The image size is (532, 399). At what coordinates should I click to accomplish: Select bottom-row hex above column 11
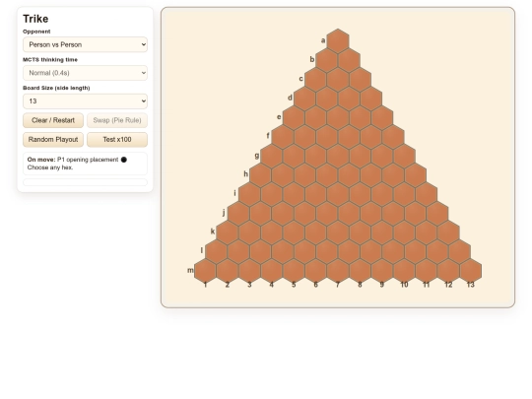[427, 271]
